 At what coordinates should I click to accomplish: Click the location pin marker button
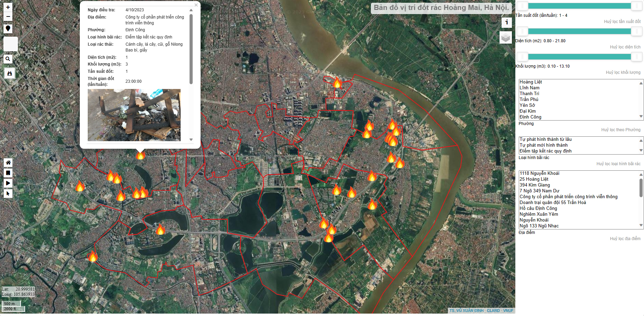(8, 29)
